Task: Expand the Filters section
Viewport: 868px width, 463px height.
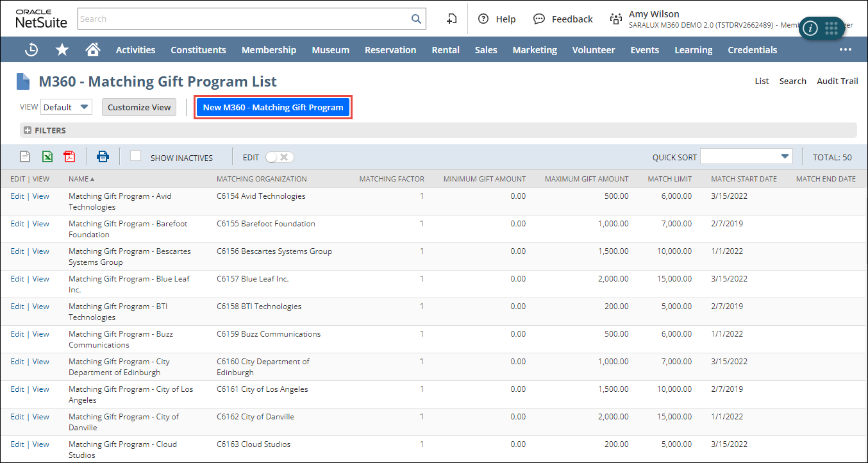Action: click(x=28, y=130)
